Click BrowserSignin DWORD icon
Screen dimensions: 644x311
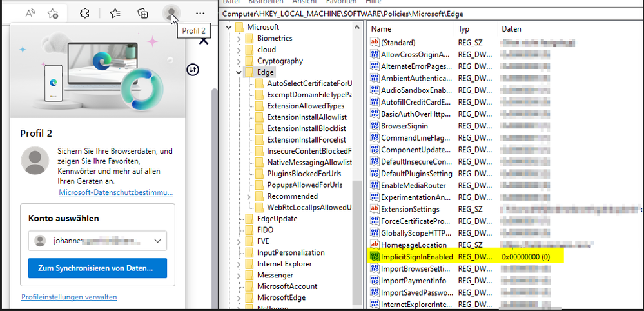click(x=375, y=126)
